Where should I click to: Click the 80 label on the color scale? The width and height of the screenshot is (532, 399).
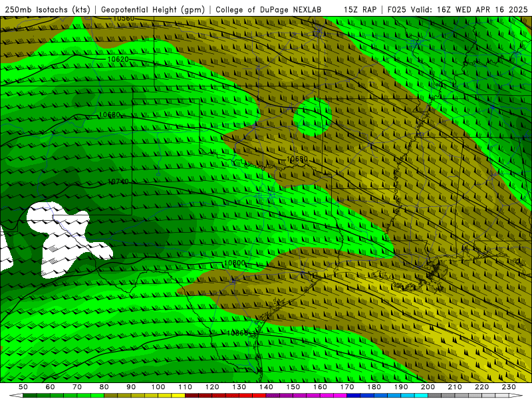pyautogui.click(x=104, y=387)
